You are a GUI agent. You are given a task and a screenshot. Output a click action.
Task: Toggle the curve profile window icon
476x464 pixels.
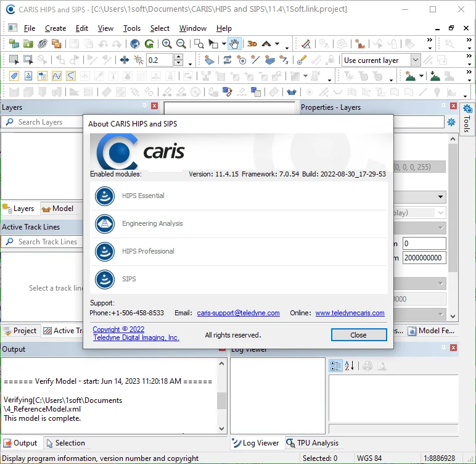tap(71, 76)
